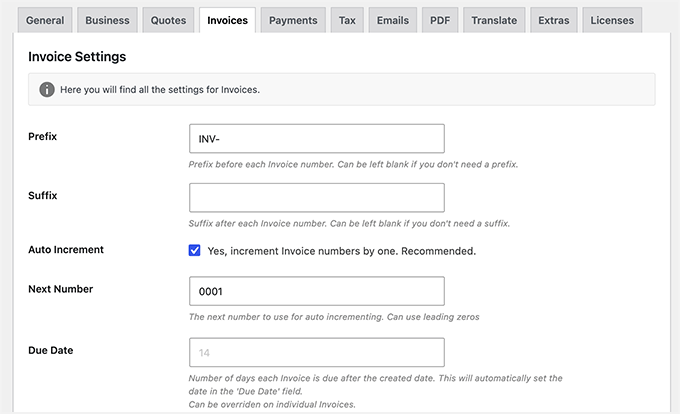Open the Payments settings tab
The width and height of the screenshot is (680, 414).
tap(293, 20)
